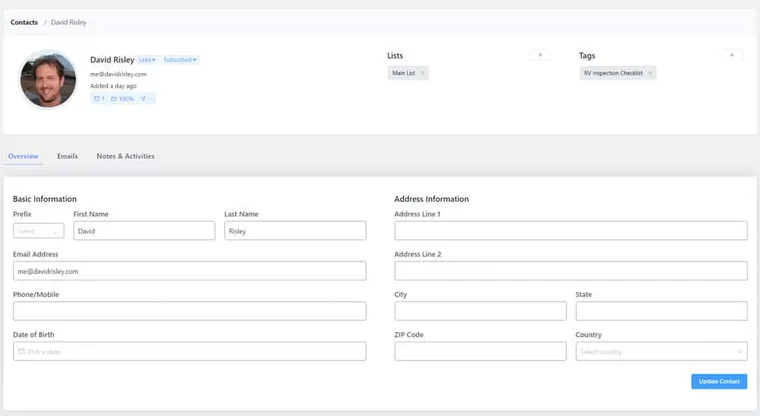Focus the Last Name field
This screenshot has width=760, height=416.
pyautogui.click(x=295, y=231)
